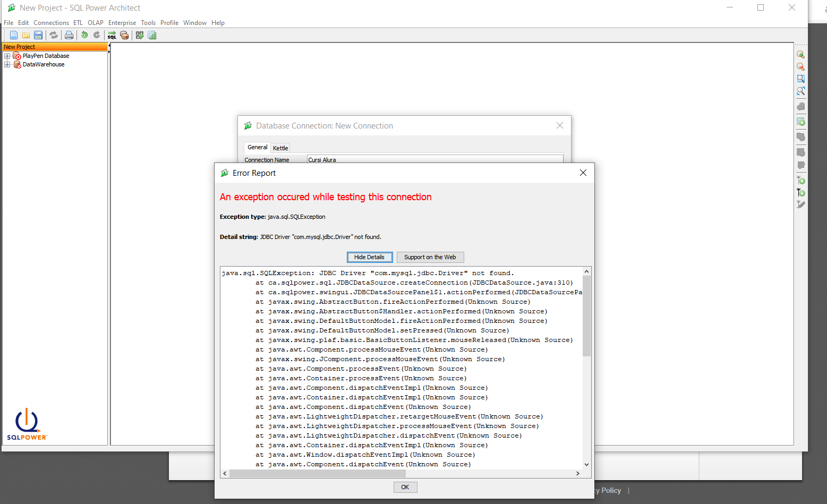
Task: Click the Zoom Out magnifier icon
Action: coord(801,66)
